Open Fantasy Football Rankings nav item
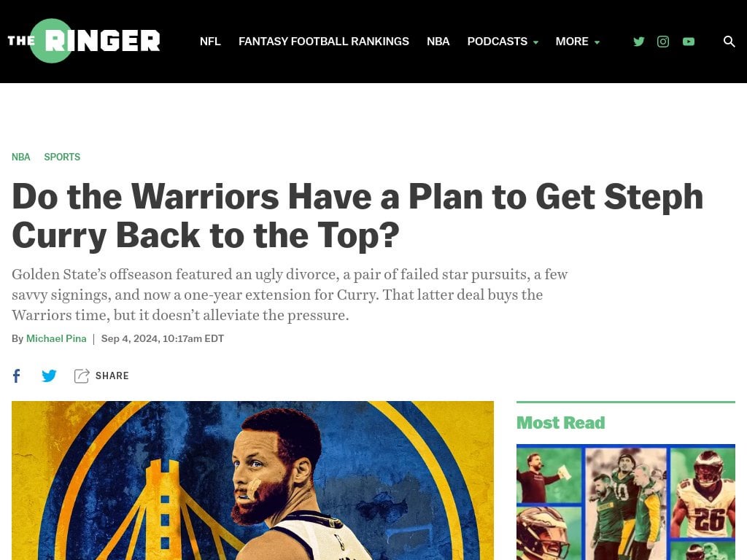747x560 pixels. [x=323, y=42]
